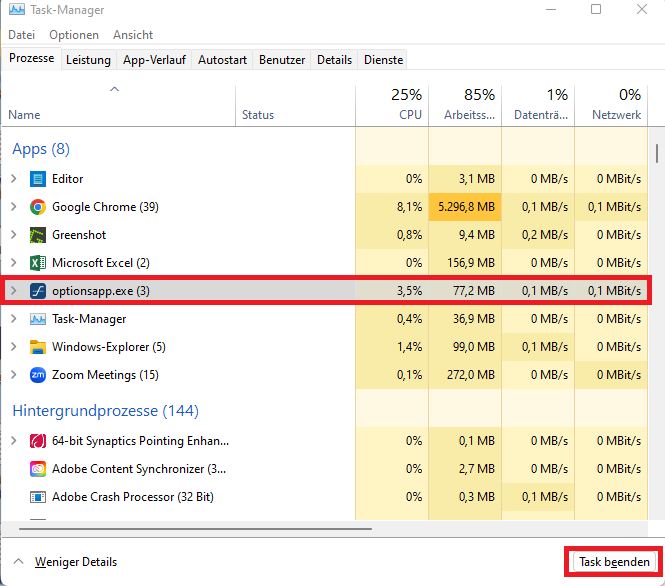Switch to the Benutzer tab

click(x=282, y=60)
